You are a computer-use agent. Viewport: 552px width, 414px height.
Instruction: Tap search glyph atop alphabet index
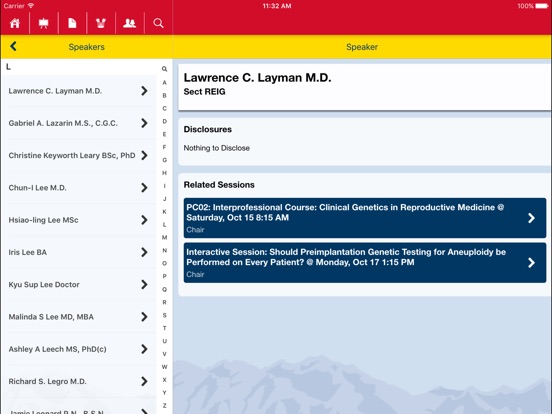[164, 69]
